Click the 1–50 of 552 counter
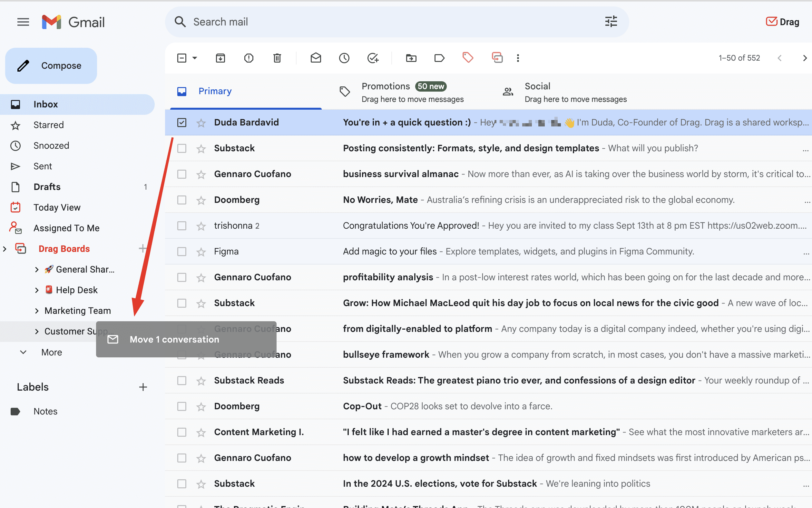Viewport: 812px width, 508px height. [739, 58]
